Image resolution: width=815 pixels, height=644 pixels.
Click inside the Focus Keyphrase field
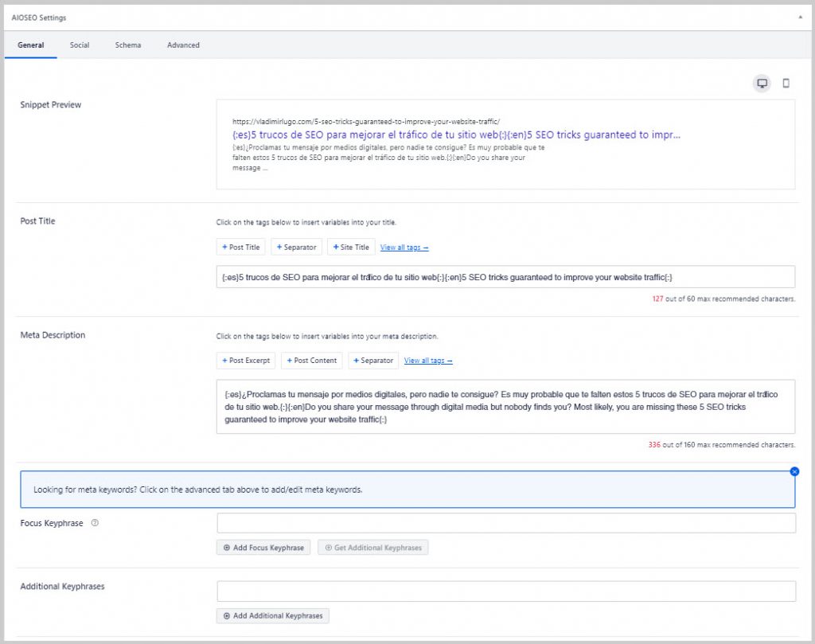click(x=506, y=523)
